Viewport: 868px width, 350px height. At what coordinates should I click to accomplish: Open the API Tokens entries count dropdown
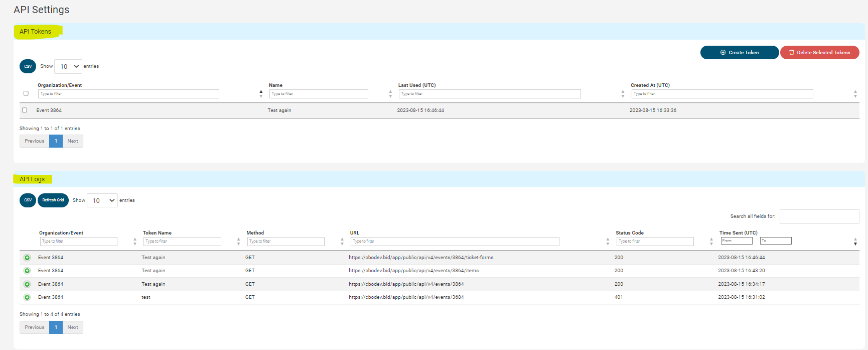coord(68,66)
